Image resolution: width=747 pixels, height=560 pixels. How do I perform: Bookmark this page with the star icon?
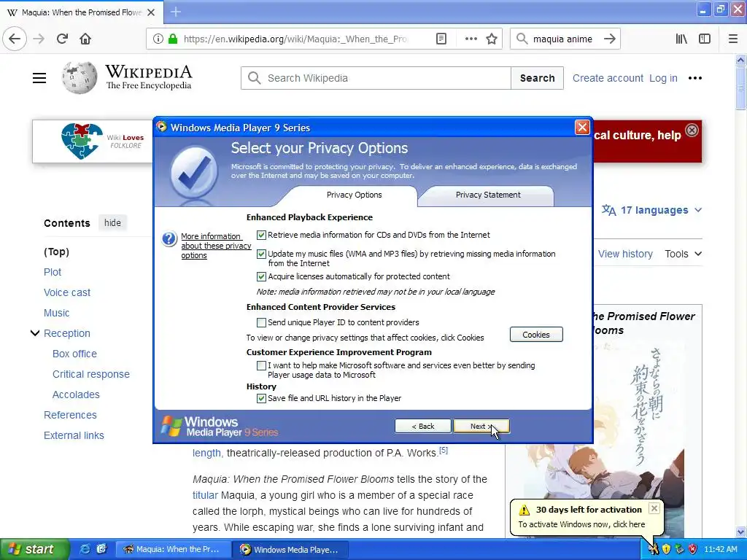point(492,39)
